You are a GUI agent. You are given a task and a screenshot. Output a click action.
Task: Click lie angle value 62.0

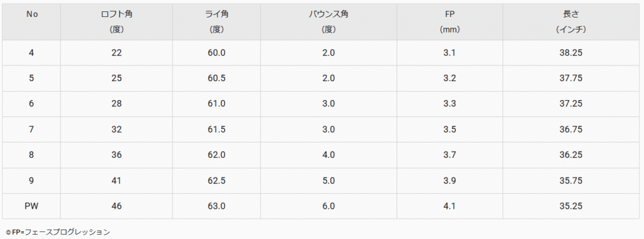[x=216, y=155]
